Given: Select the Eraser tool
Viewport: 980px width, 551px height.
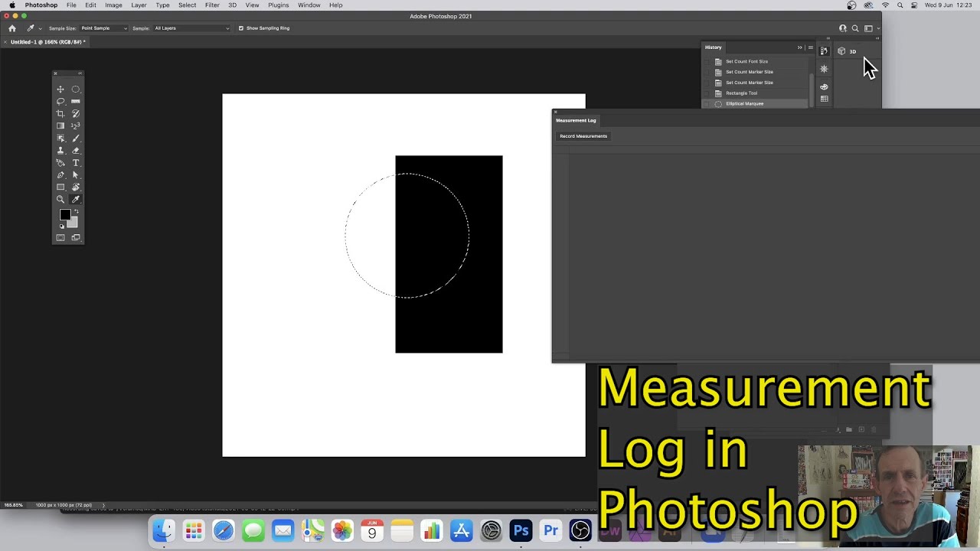Looking at the screenshot, I should [x=76, y=151].
